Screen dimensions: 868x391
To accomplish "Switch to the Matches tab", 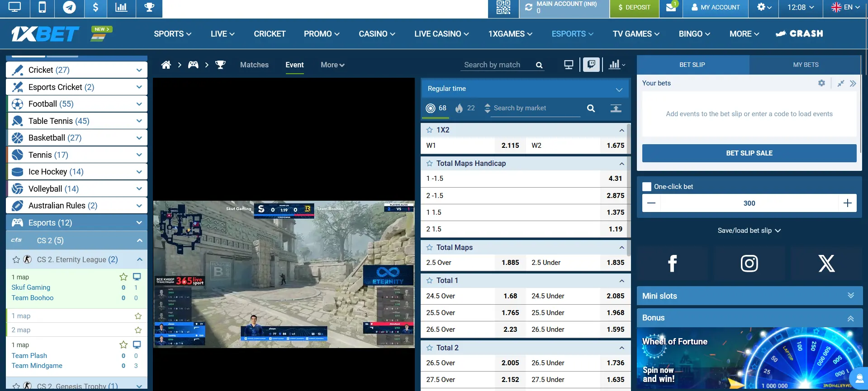I will click(x=254, y=65).
